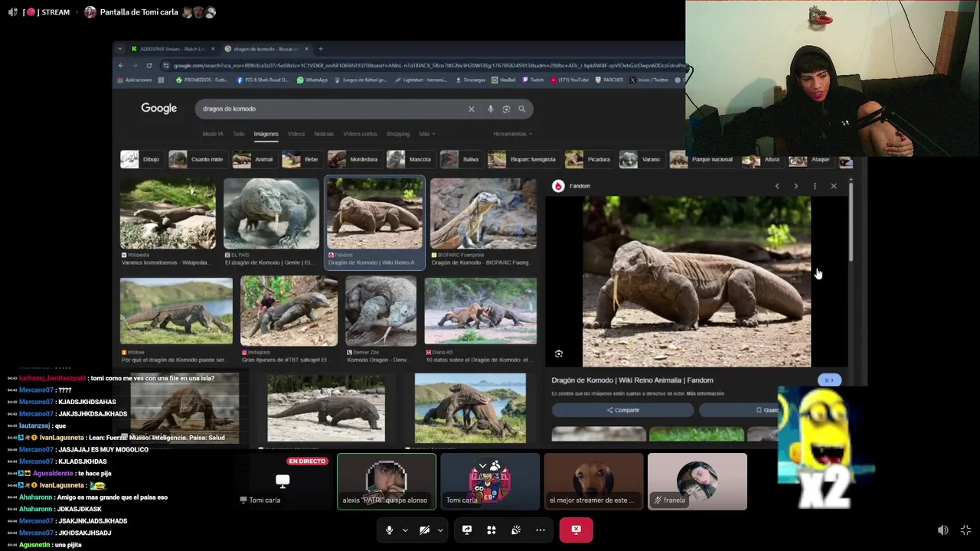Open the WhatsApp bookmark
This screenshot has width=980, height=551.
312,80
